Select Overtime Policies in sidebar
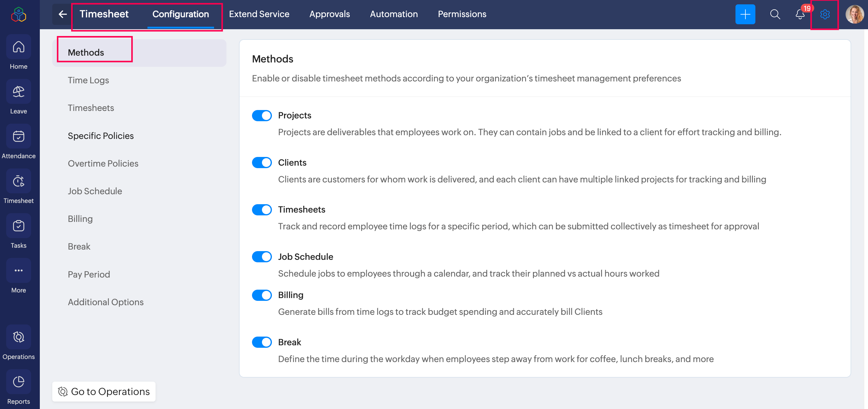The height and width of the screenshot is (409, 868). (103, 163)
